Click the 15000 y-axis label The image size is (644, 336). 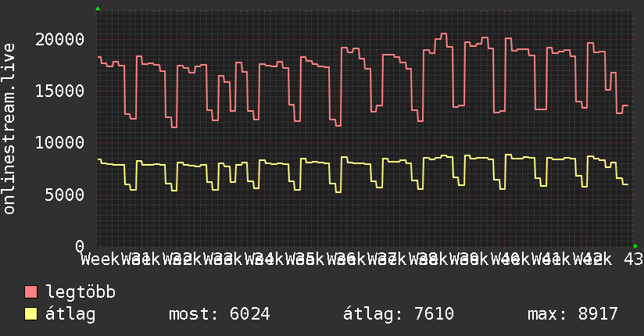tap(59, 91)
